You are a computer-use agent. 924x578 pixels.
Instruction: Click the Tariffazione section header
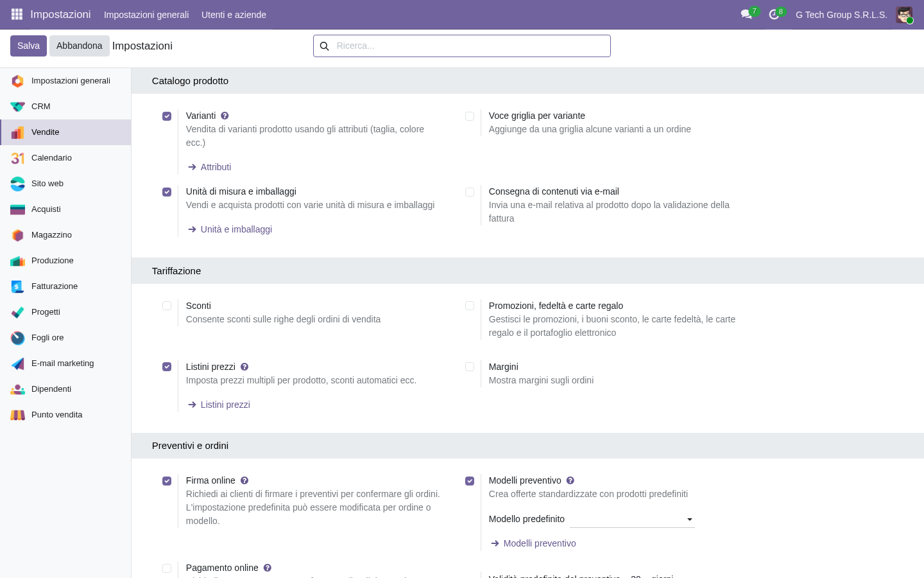(527, 271)
